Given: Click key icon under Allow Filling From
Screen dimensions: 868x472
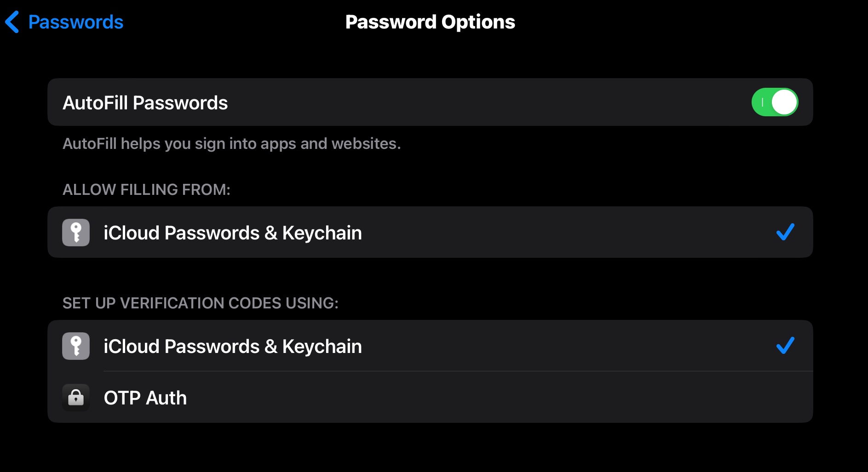Looking at the screenshot, I should (76, 233).
